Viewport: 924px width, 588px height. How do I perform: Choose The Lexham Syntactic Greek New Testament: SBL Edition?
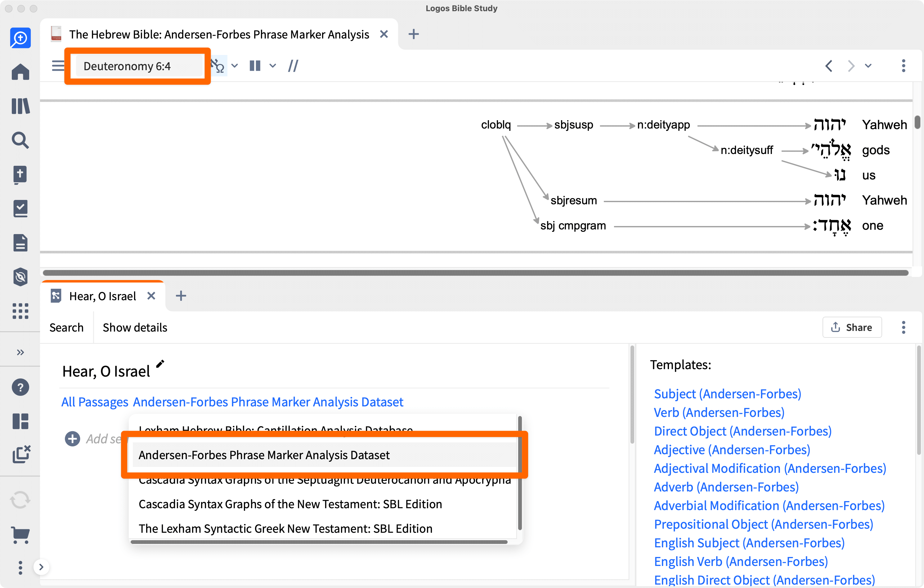click(x=285, y=528)
